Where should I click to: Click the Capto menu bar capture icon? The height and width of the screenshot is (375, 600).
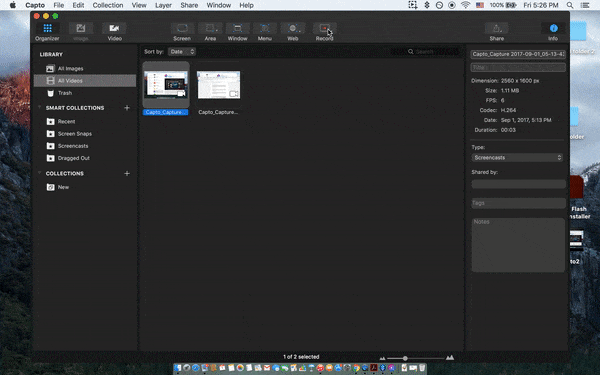pos(412,5)
